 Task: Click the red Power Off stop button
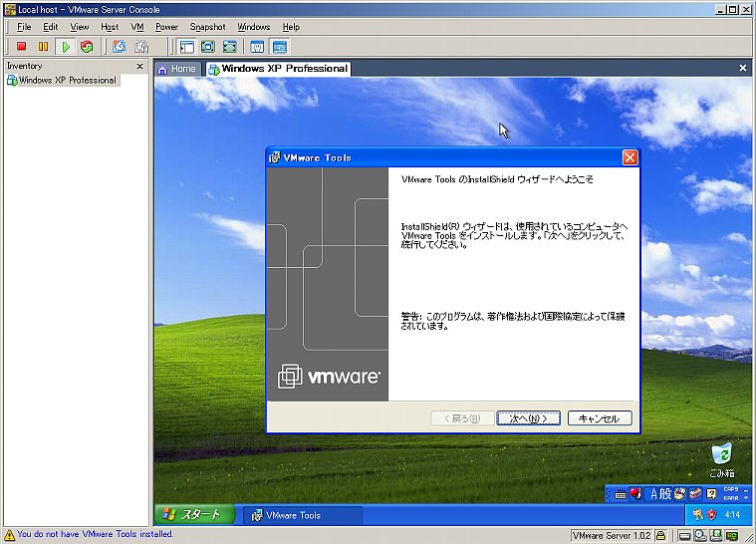[21, 46]
